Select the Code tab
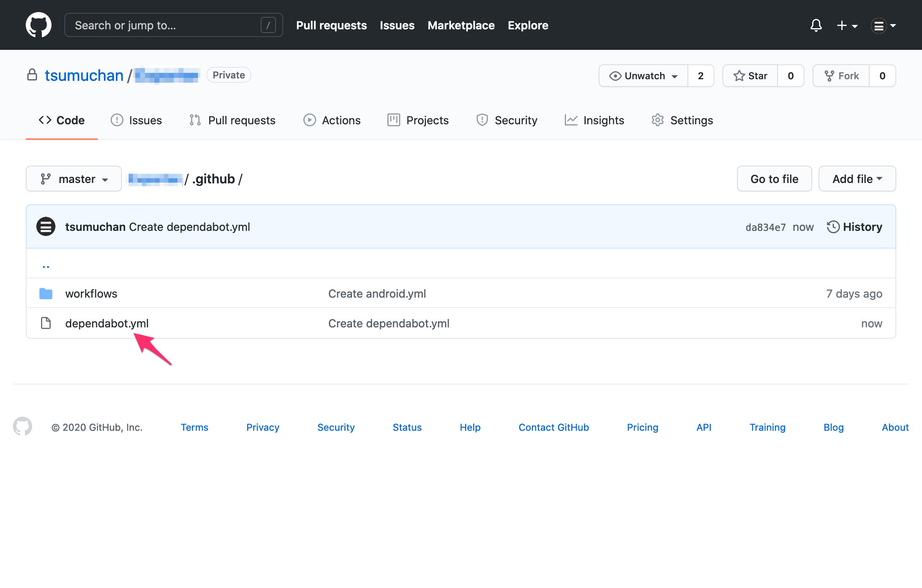Screen dimensions: 922x588 (x=62, y=120)
